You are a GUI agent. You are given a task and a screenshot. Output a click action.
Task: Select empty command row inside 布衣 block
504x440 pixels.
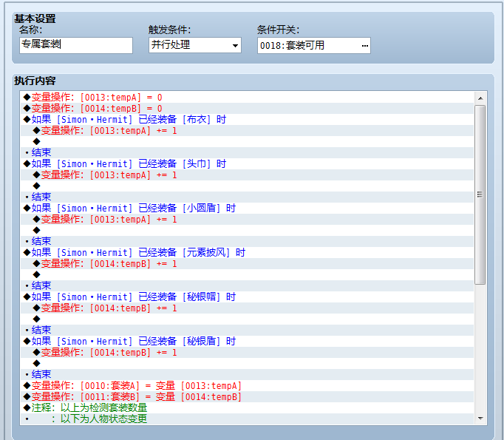pyautogui.click(x=247, y=141)
